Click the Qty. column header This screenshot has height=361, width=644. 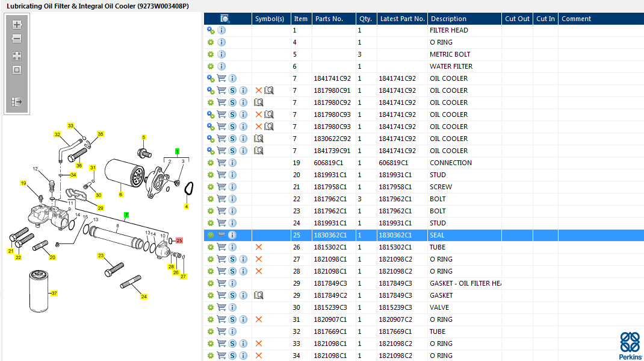coord(367,19)
